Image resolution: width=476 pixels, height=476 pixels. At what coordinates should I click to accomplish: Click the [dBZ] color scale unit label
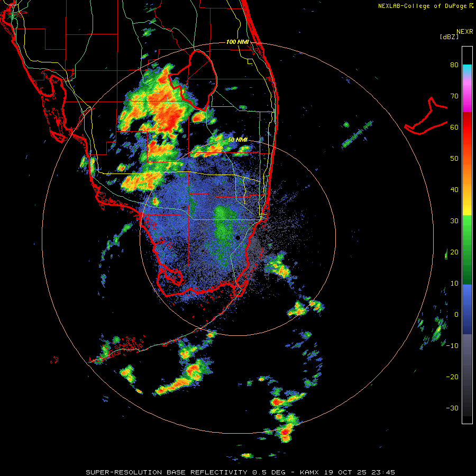(449, 36)
